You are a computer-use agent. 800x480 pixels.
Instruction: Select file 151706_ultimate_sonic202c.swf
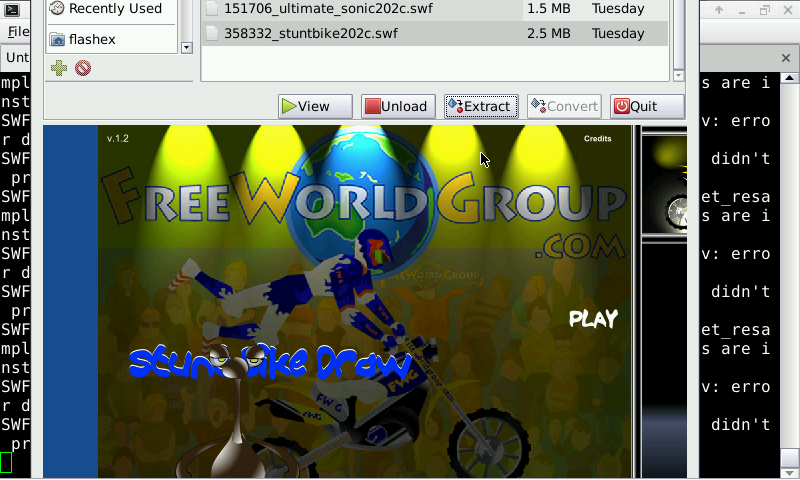(328, 9)
